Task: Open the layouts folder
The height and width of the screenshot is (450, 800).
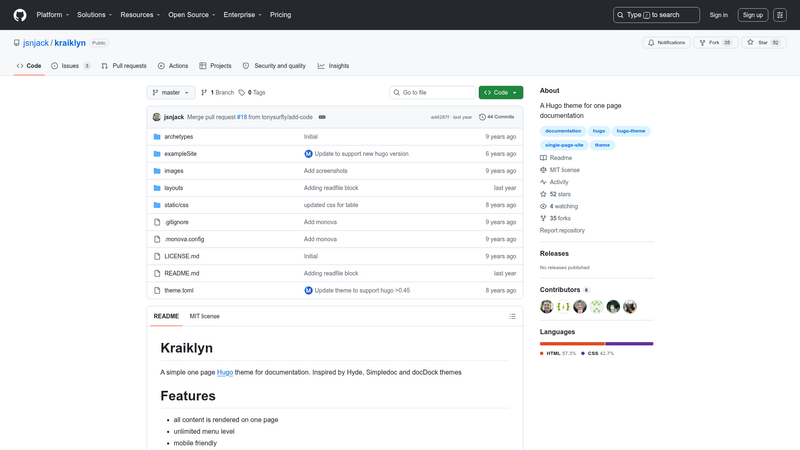Action: tap(173, 188)
